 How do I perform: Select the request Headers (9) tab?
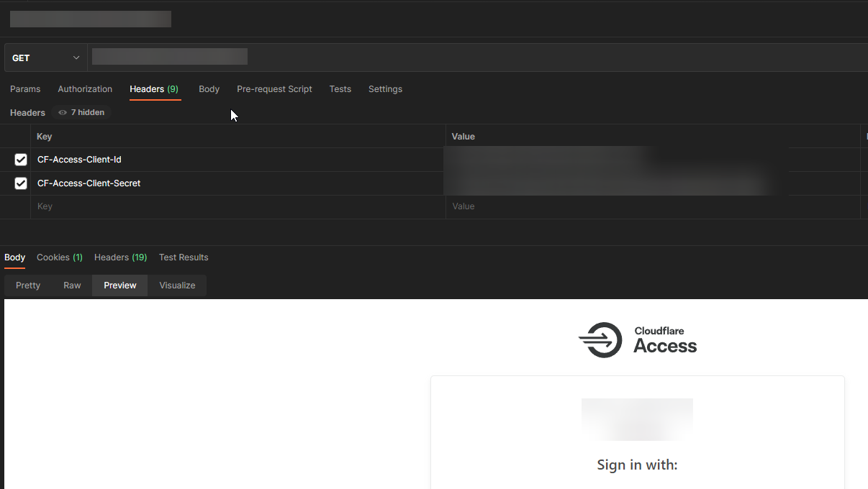[x=154, y=89]
